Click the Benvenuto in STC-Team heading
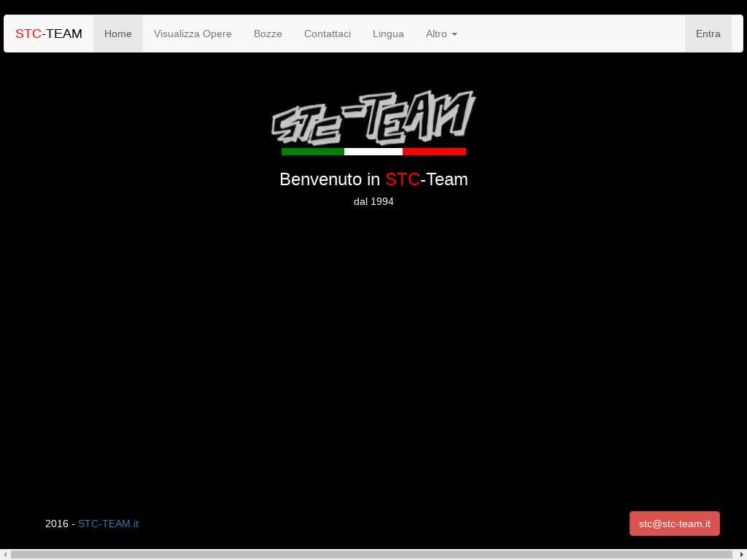This screenshot has width=747, height=560. (373, 179)
